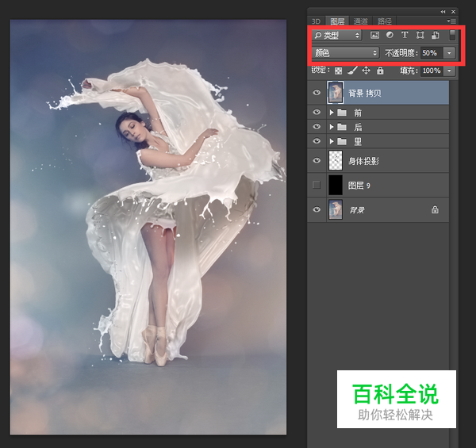The height and width of the screenshot is (448, 476).
Task: Open the 颜色 blend mode dropdown
Action: [345, 53]
